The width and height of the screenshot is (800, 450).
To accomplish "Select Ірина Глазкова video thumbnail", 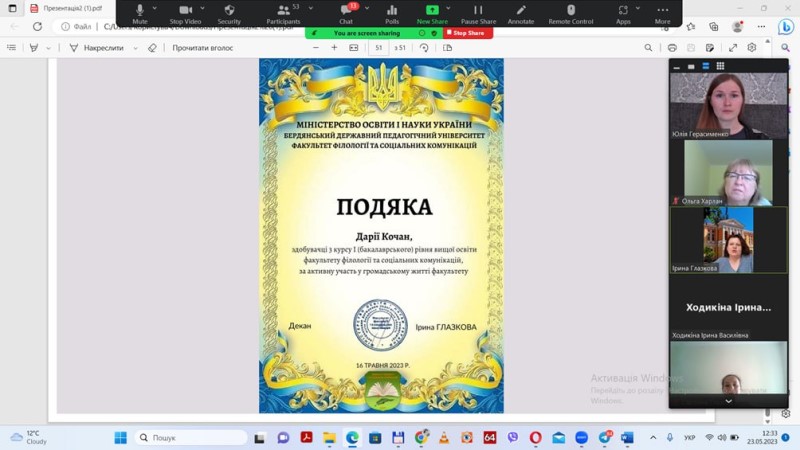I will [x=729, y=240].
